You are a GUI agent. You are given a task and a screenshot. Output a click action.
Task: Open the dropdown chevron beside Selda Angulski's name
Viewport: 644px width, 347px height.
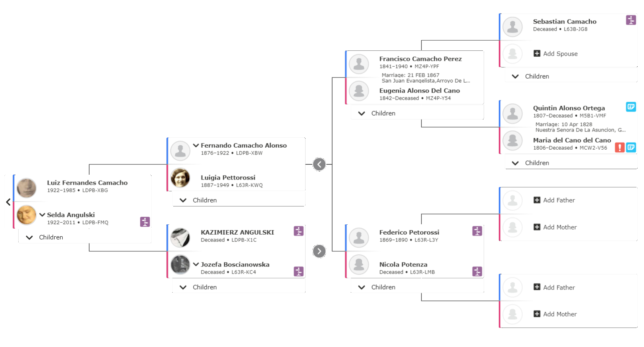(42, 215)
